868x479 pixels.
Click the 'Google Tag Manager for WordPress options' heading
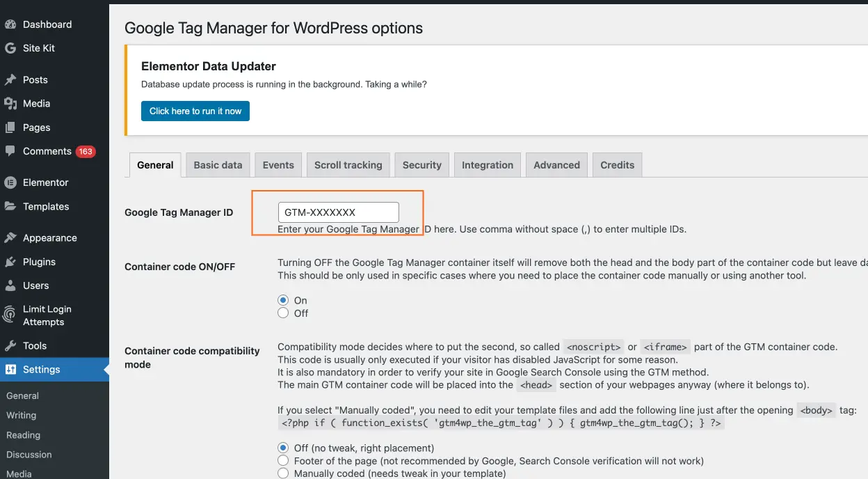(x=273, y=29)
